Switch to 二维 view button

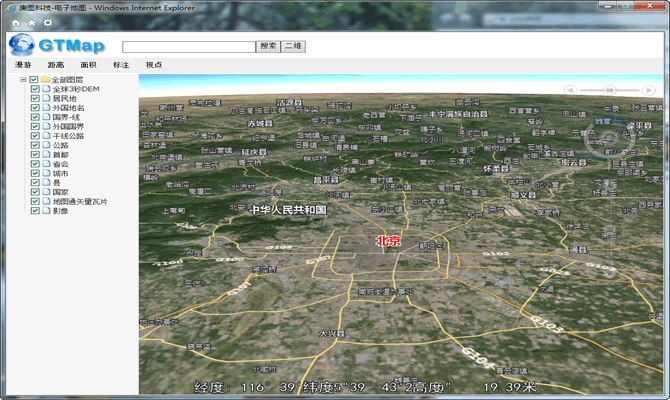point(293,46)
